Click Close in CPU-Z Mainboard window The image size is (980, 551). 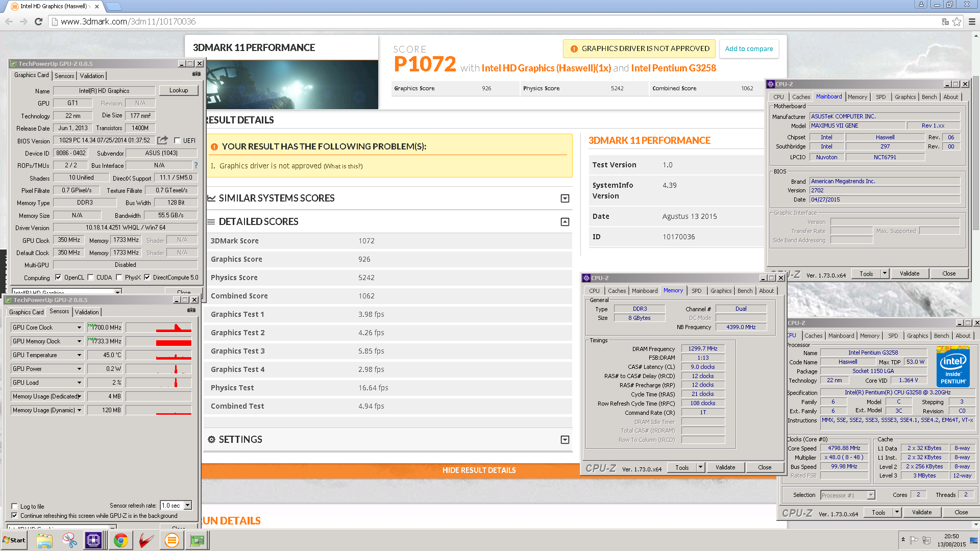tap(949, 273)
